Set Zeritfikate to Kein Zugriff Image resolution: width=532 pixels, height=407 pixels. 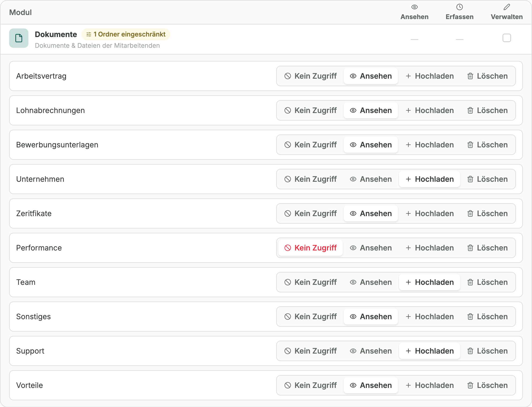[x=311, y=213]
